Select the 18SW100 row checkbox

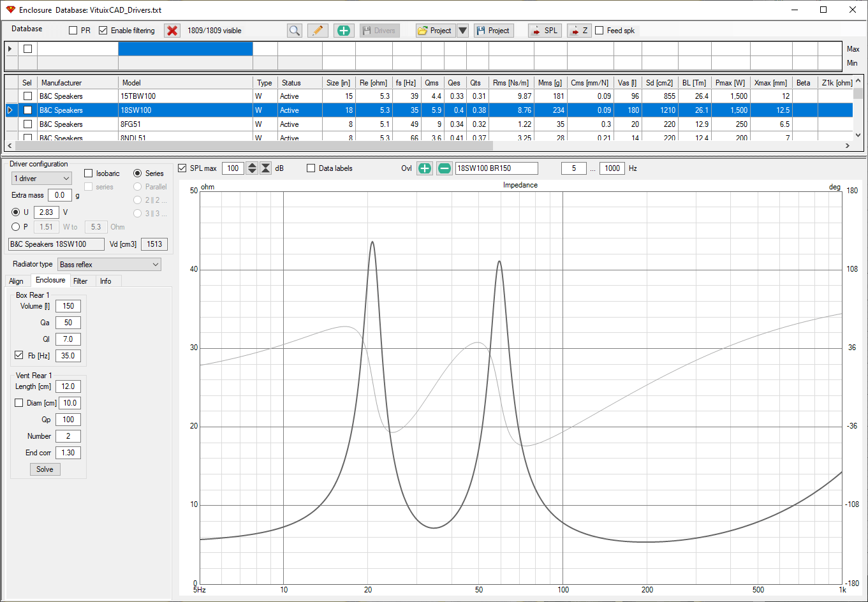27,110
